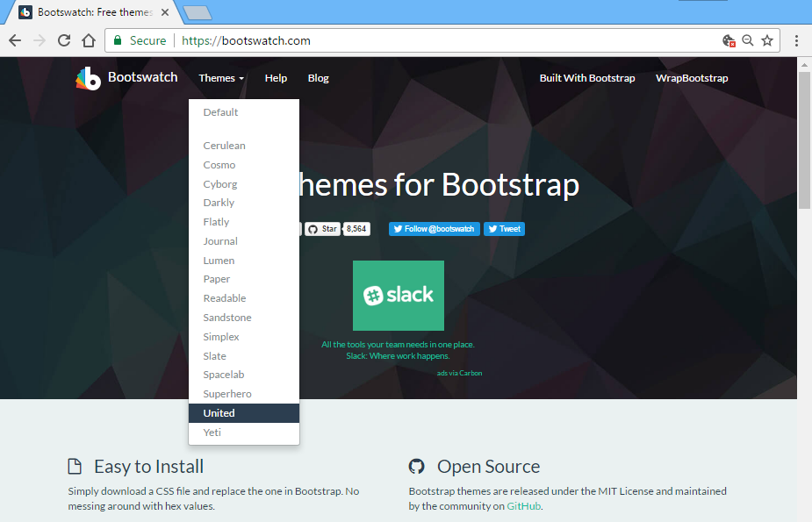
Task: Click the Bootswatch logo icon
Action: pyautogui.click(x=88, y=78)
